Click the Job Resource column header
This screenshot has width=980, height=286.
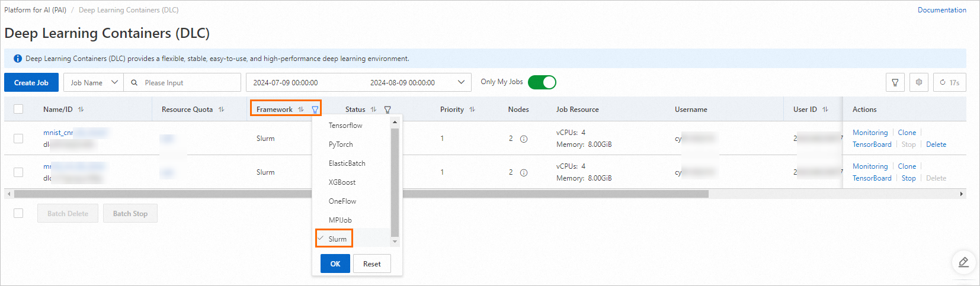tap(577, 110)
